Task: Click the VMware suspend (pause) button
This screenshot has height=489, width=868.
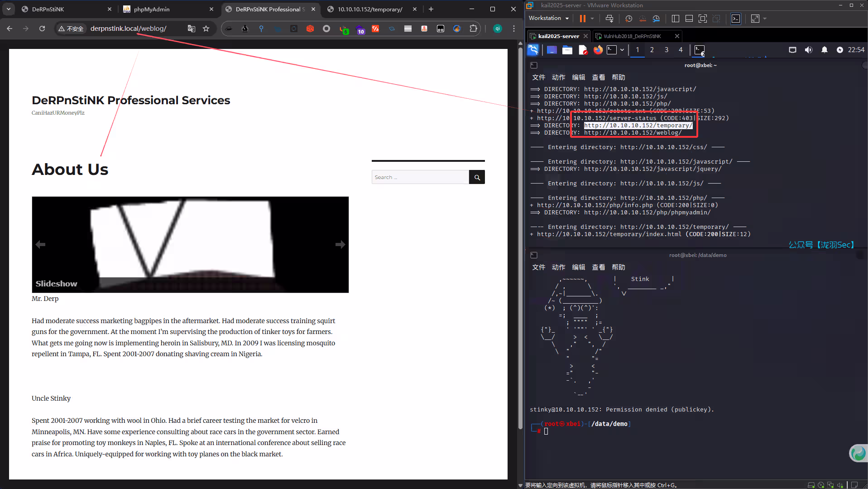Action: click(582, 19)
